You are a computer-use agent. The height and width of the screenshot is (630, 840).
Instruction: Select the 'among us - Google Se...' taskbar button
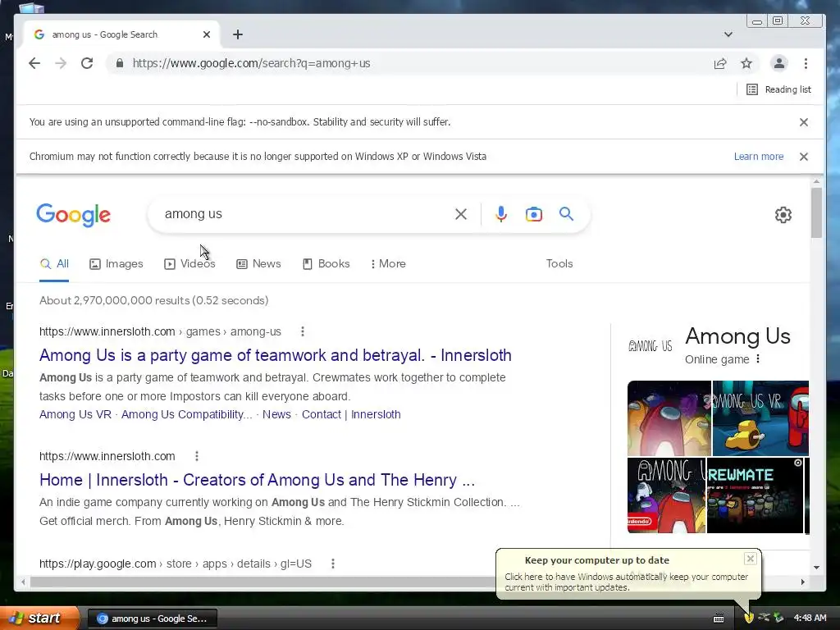[x=152, y=619]
